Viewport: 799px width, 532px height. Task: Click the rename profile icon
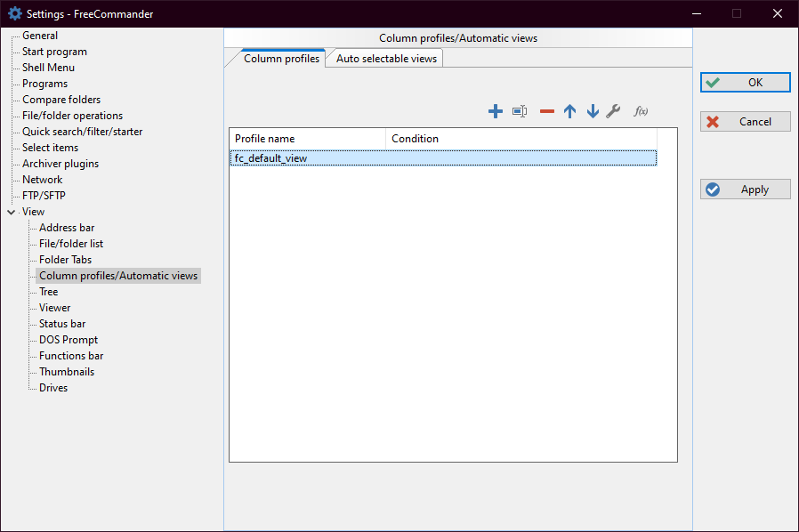point(520,111)
